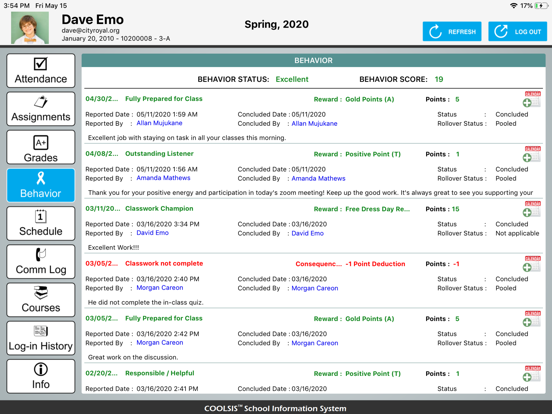Click the Log Out button
552x414 pixels.
pos(518,31)
